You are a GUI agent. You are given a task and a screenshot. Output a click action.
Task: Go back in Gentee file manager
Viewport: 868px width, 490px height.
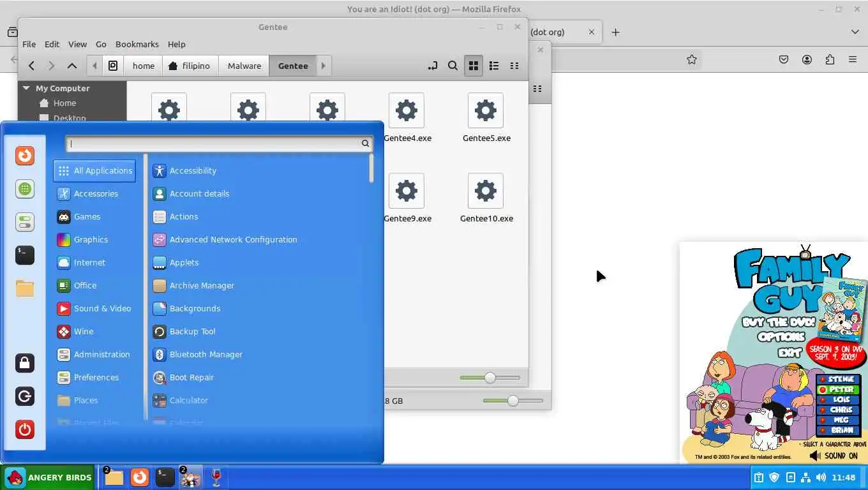click(x=31, y=66)
